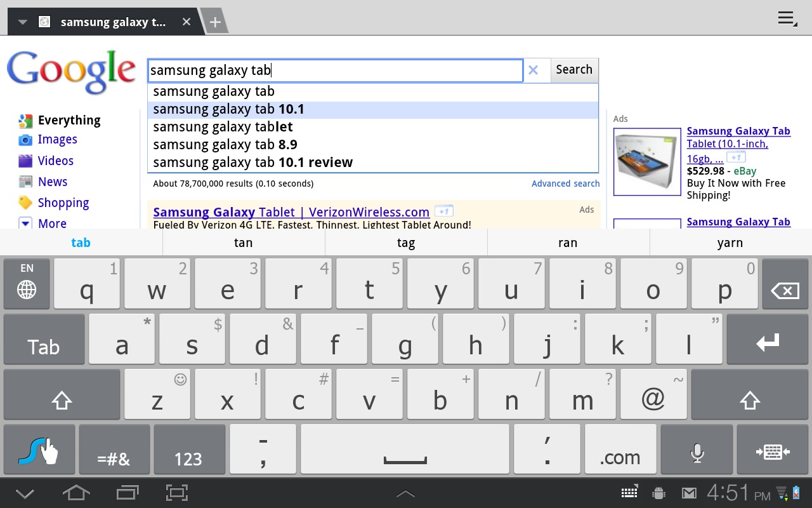Click the Google logo
The image size is (812, 508).
click(x=71, y=72)
